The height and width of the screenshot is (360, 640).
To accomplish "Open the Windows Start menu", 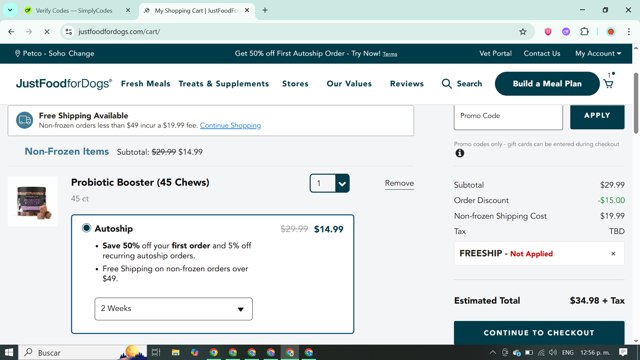I will click(x=9, y=352).
